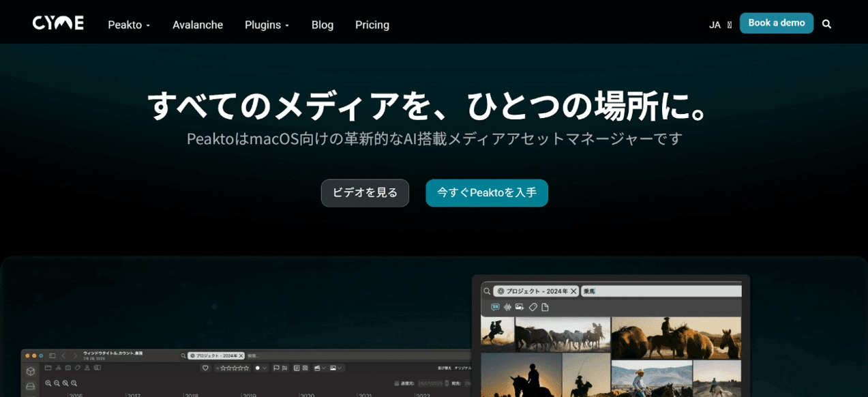The image size is (868, 397).
Task: Open the running horse herd thumbnail
Action: pyautogui.click(x=563, y=334)
